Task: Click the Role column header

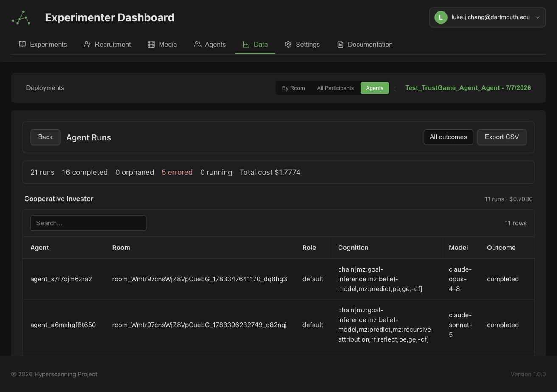Action: (x=309, y=248)
